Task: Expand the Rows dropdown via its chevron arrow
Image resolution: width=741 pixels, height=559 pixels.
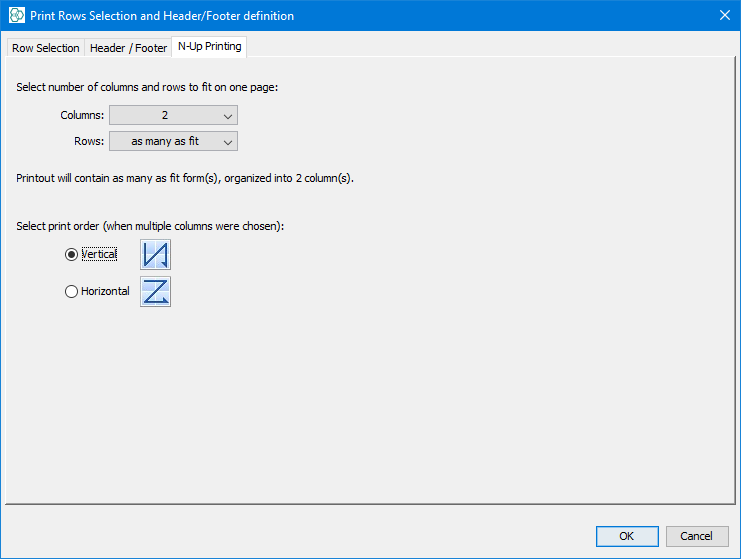Action: pos(228,142)
